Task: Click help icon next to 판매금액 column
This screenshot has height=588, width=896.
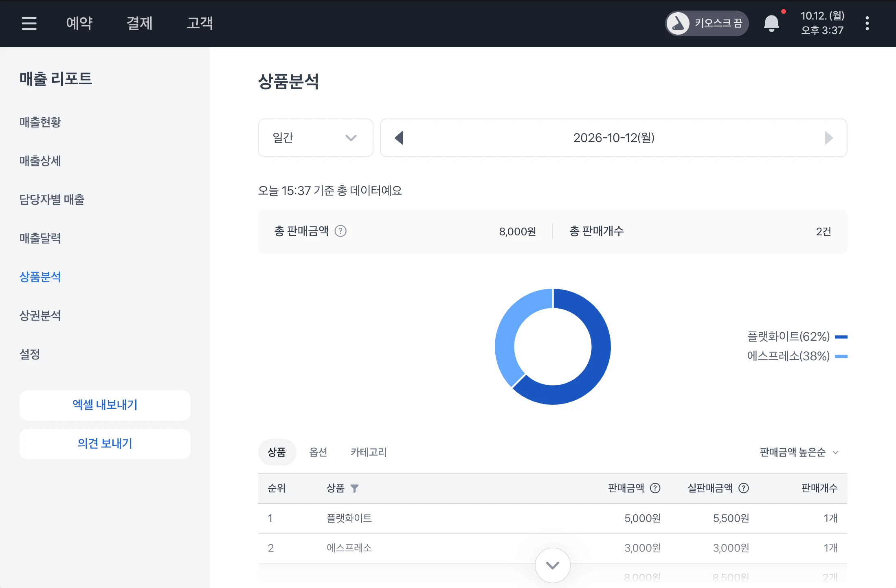Action: (x=655, y=488)
